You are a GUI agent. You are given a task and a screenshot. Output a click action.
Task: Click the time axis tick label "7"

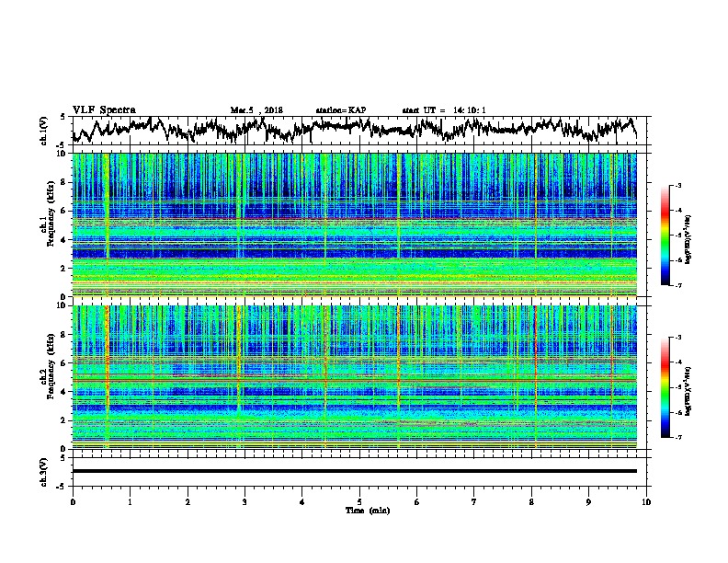[x=474, y=502]
